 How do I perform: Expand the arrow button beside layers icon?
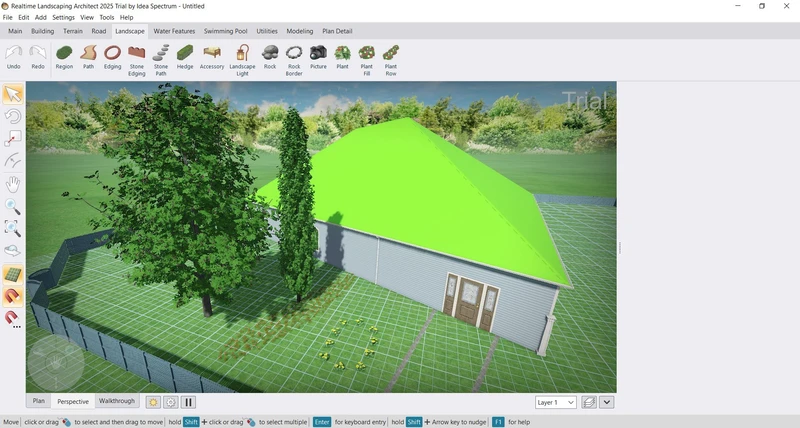point(607,402)
